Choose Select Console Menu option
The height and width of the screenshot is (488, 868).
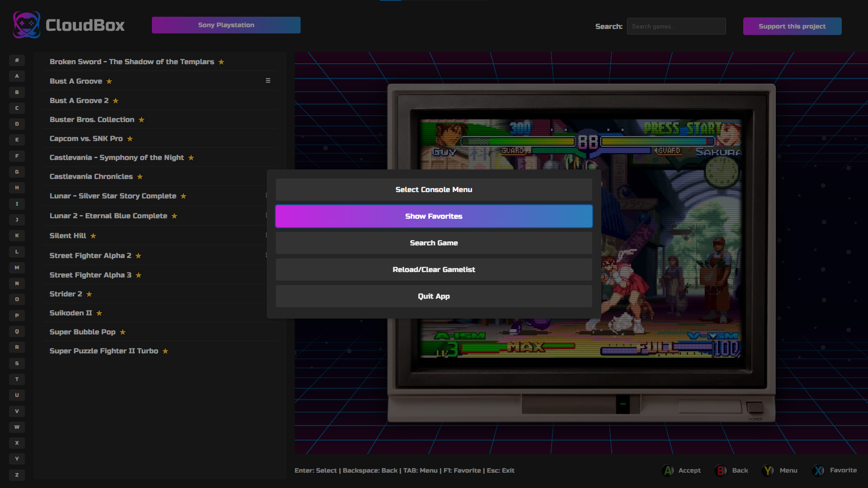click(434, 189)
